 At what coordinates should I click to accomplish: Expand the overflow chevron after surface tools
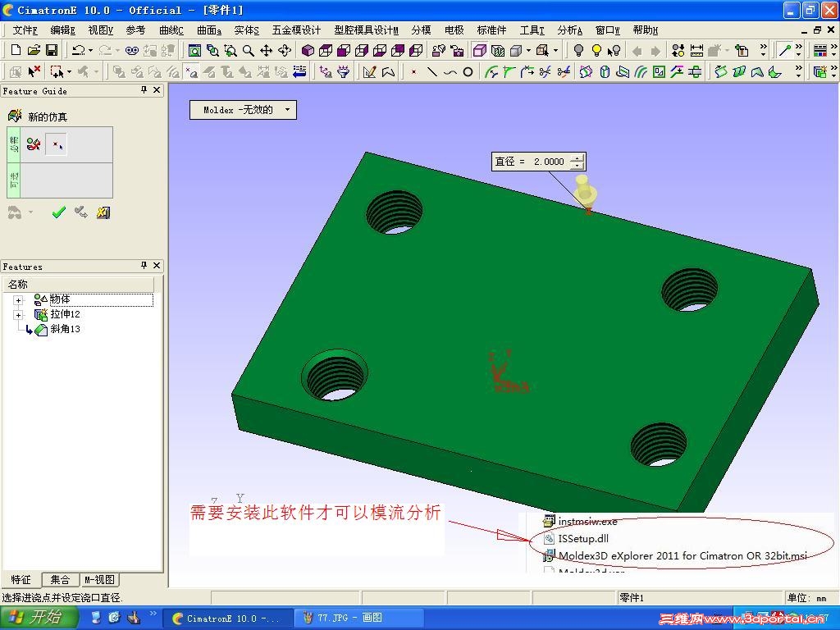pyautogui.click(x=799, y=71)
